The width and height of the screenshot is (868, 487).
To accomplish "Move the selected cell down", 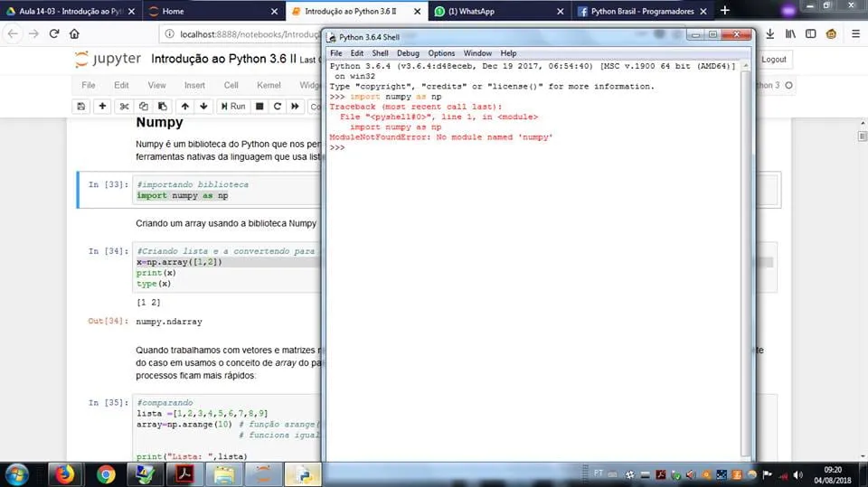I will click(x=205, y=106).
